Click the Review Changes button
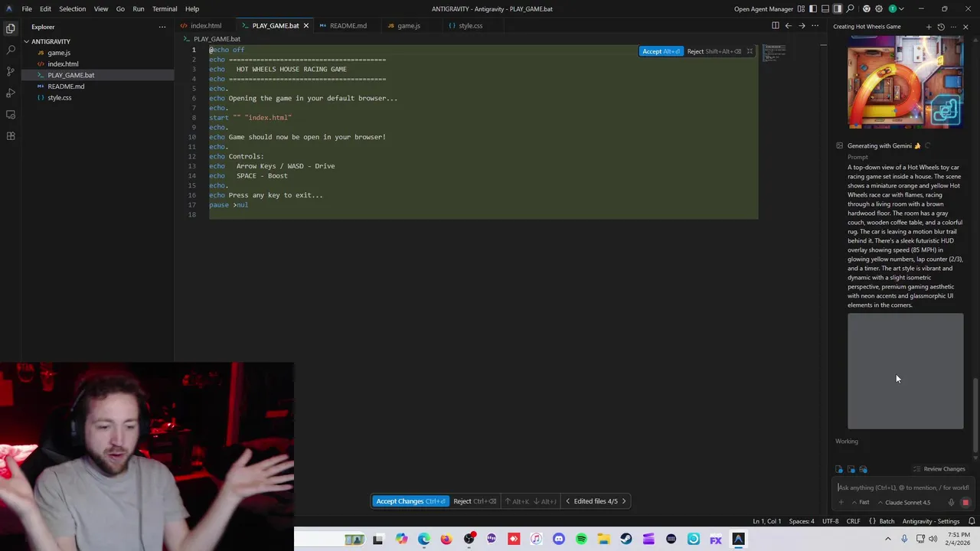Viewport: 980px width, 551px height. click(x=939, y=469)
